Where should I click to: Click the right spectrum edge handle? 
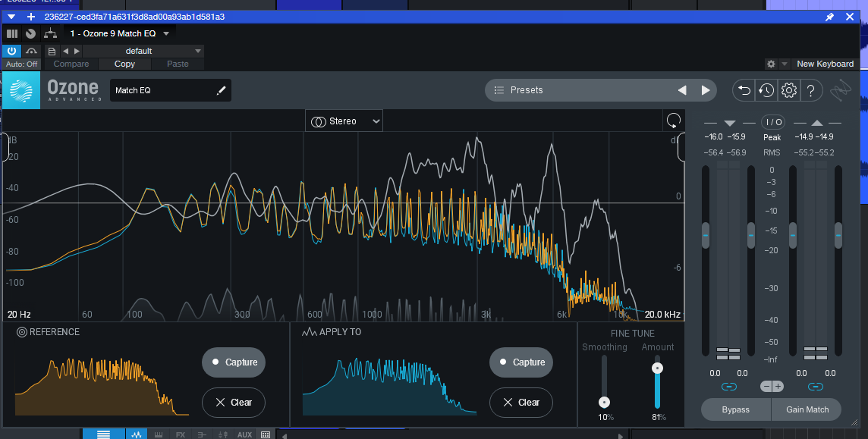681,147
